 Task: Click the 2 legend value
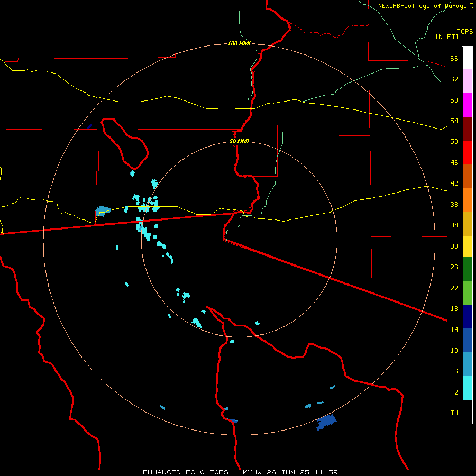tap(456, 392)
